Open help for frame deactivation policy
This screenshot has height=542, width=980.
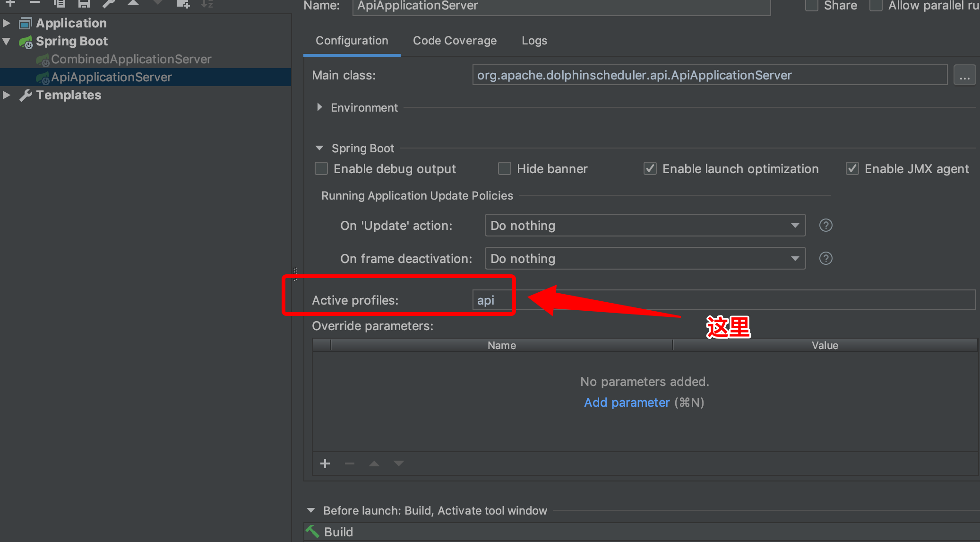825,258
